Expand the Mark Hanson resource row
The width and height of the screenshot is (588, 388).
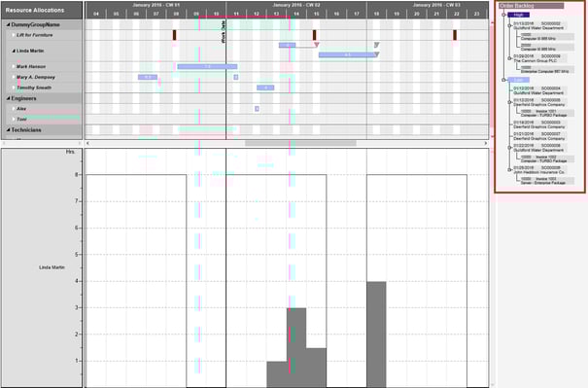(x=14, y=66)
